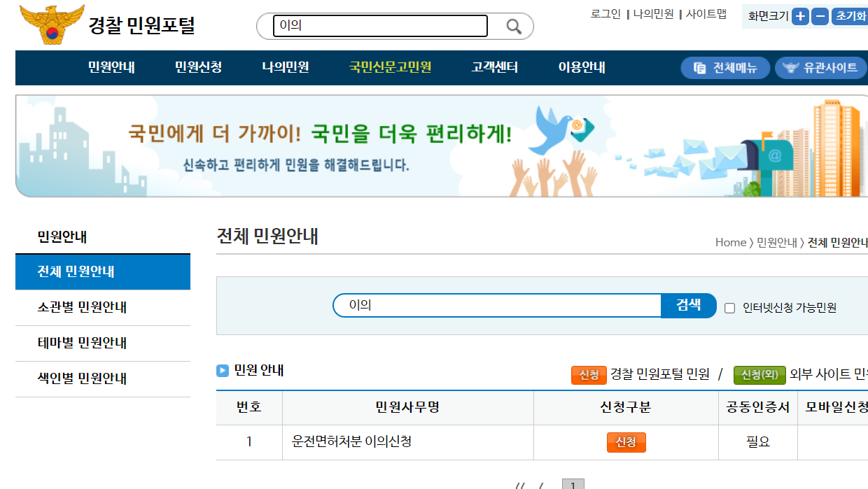
Task: Click Home in the breadcrumb
Action: (x=731, y=243)
